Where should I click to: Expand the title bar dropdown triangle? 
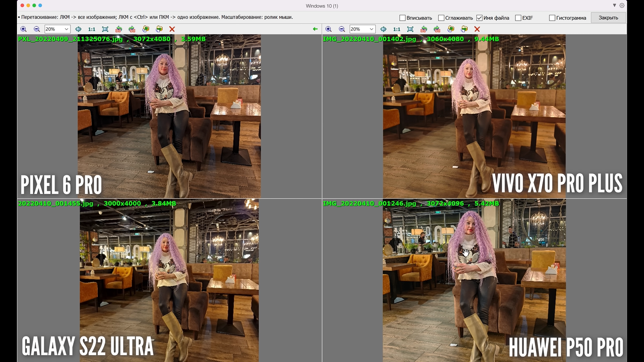[x=614, y=5]
